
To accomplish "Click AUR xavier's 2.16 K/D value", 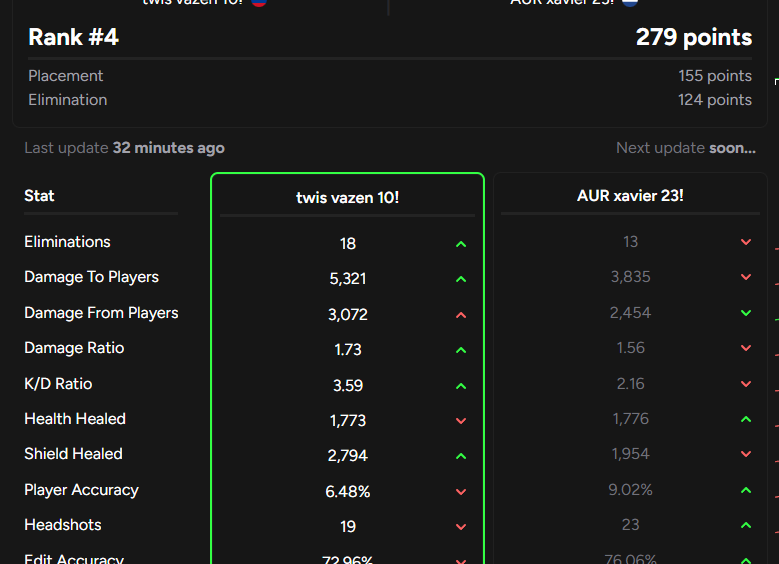I will tap(630, 384).
